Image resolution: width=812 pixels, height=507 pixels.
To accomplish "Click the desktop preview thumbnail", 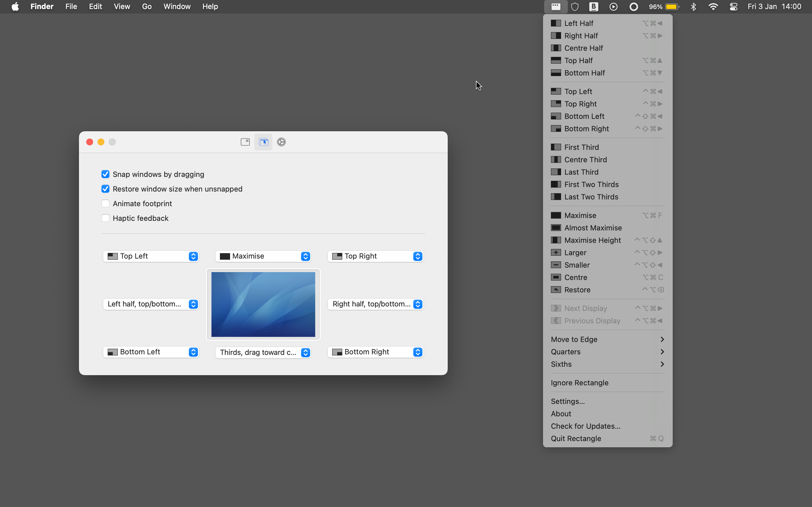I will click(x=264, y=304).
